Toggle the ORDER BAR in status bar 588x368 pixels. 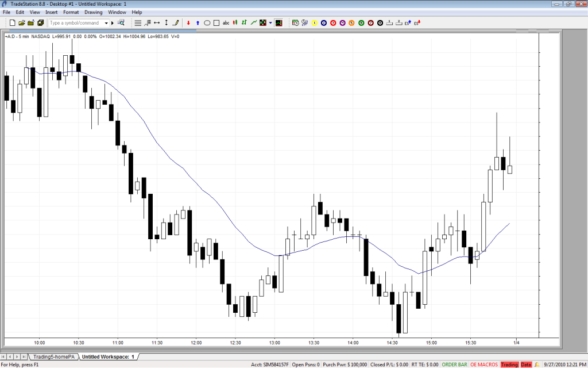454,365
